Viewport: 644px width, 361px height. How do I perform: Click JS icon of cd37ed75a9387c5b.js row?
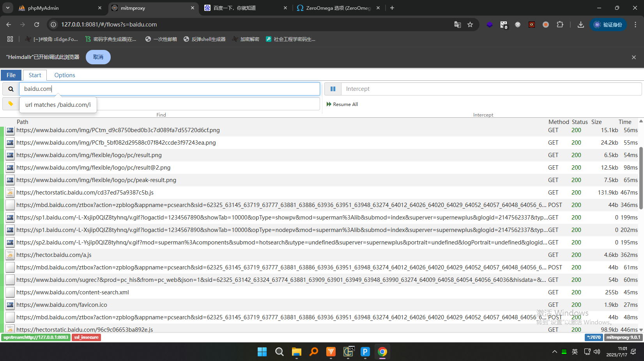10,193
